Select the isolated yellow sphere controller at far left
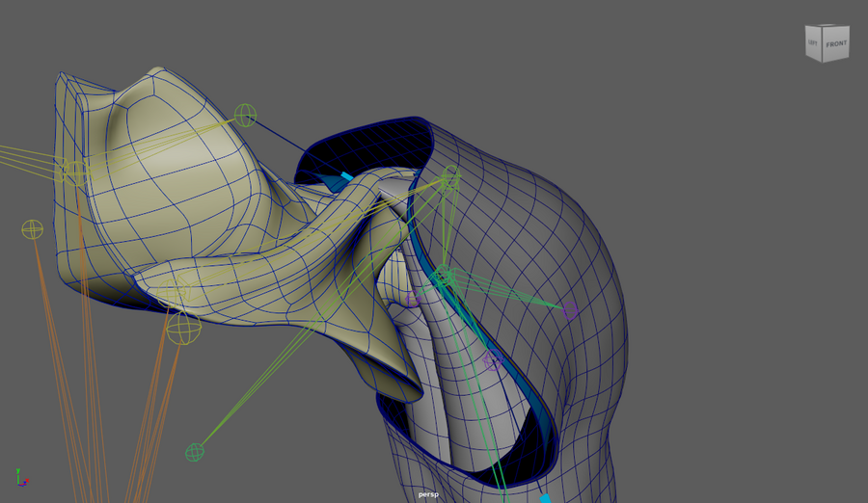Image resolution: width=868 pixels, height=503 pixels. pos(32,229)
